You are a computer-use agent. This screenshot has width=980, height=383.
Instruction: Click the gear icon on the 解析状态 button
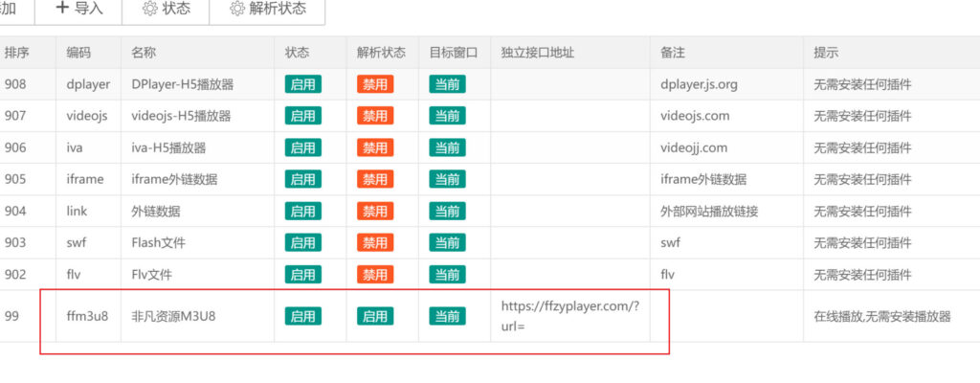point(237,9)
